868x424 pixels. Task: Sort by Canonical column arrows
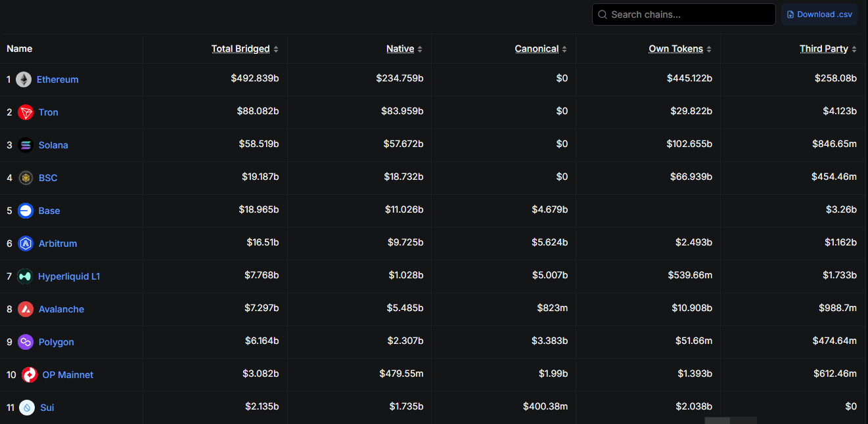(x=564, y=49)
